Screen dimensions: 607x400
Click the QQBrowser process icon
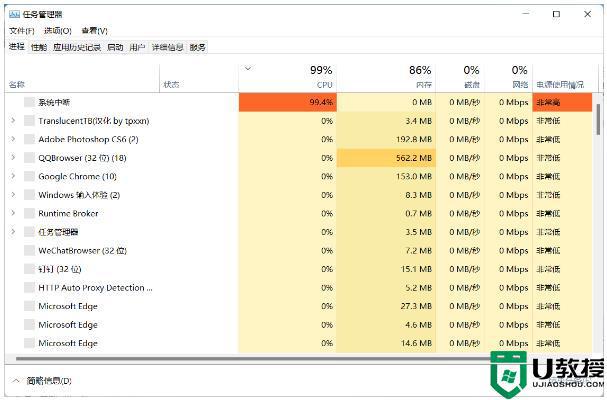coord(29,158)
